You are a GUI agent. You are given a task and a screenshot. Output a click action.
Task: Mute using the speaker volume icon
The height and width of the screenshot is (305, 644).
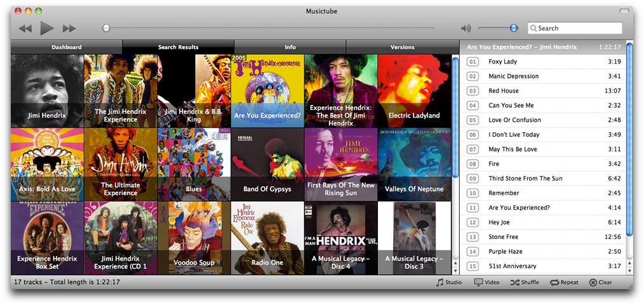tap(466, 29)
